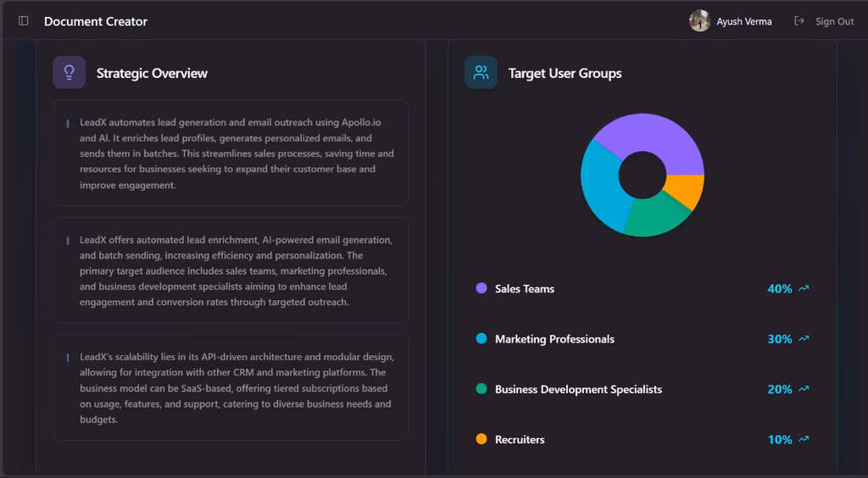Click the green Business Development Specialists dot
Viewport: 868px width, 478px height.
[481, 388]
